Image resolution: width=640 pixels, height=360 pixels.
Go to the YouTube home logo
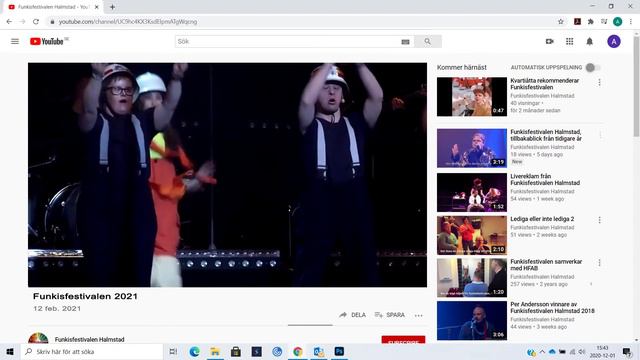pyautogui.click(x=47, y=41)
